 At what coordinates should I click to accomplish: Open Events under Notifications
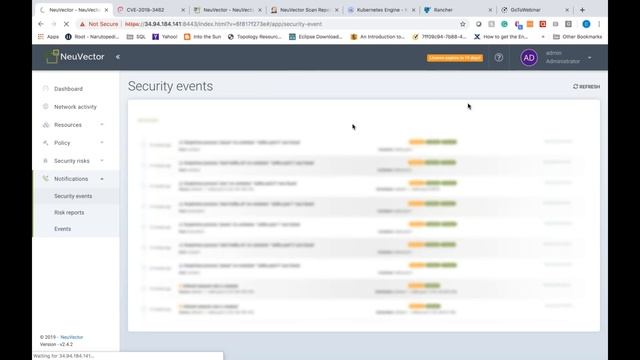pyautogui.click(x=62, y=229)
